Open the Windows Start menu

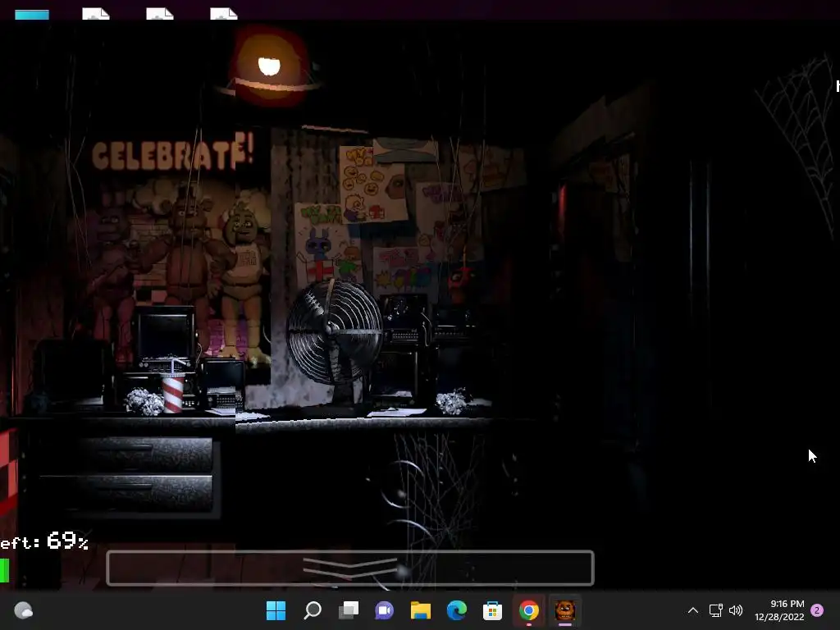click(x=276, y=610)
